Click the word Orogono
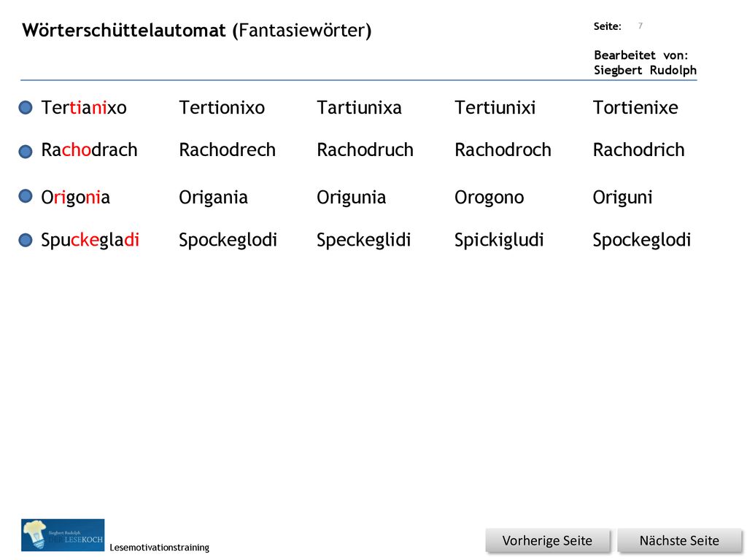 pyautogui.click(x=489, y=198)
